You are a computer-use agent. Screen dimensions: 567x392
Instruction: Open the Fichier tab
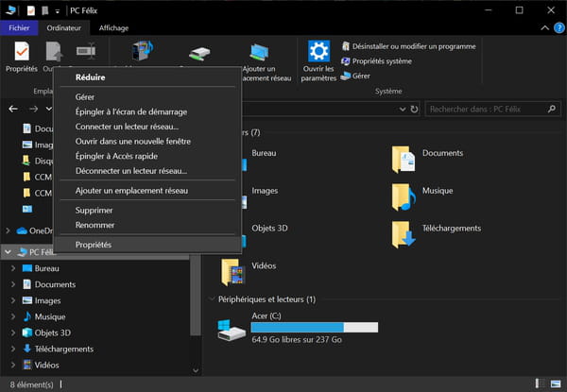tap(19, 27)
